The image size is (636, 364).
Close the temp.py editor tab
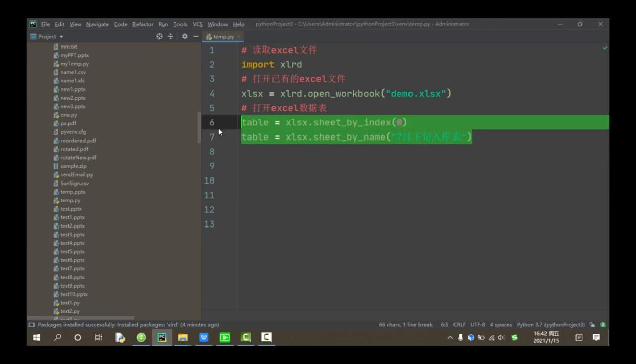click(x=239, y=36)
